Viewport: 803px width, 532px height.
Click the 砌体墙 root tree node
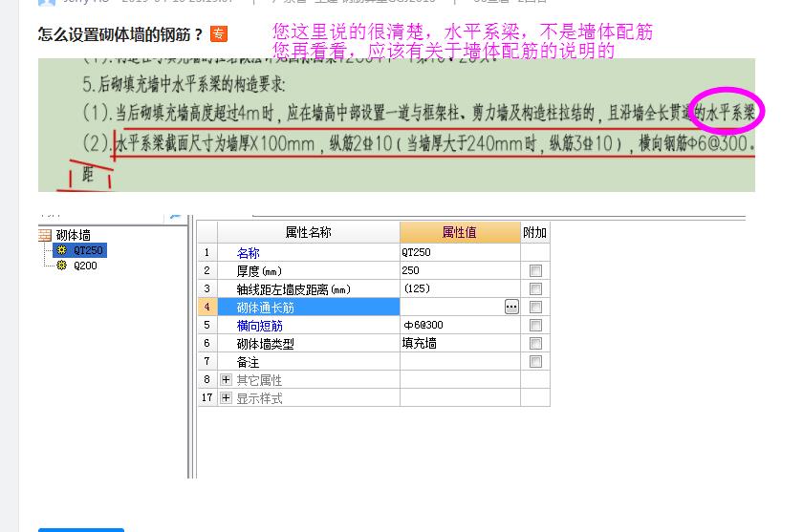pyautogui.click(x=73, y=235)
